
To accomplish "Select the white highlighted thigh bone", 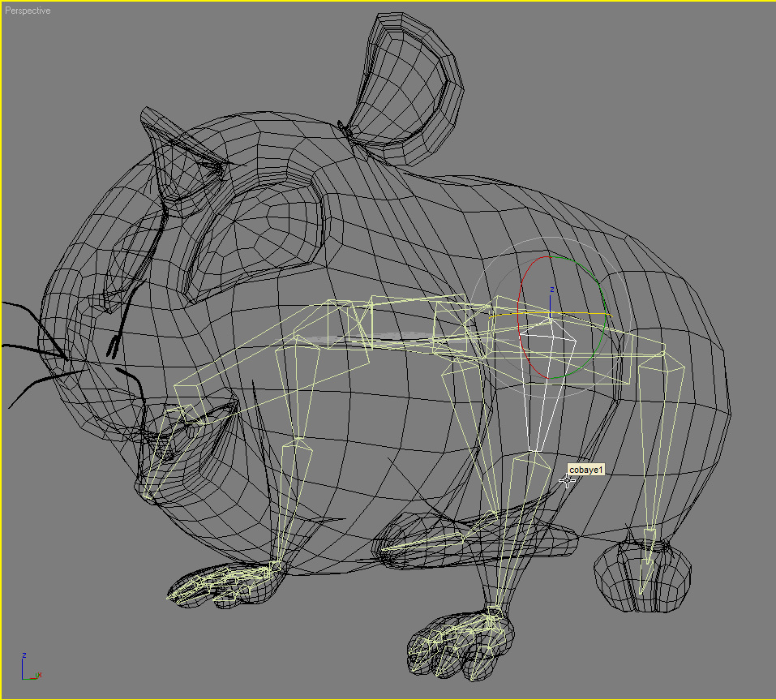I will [547, 386].
